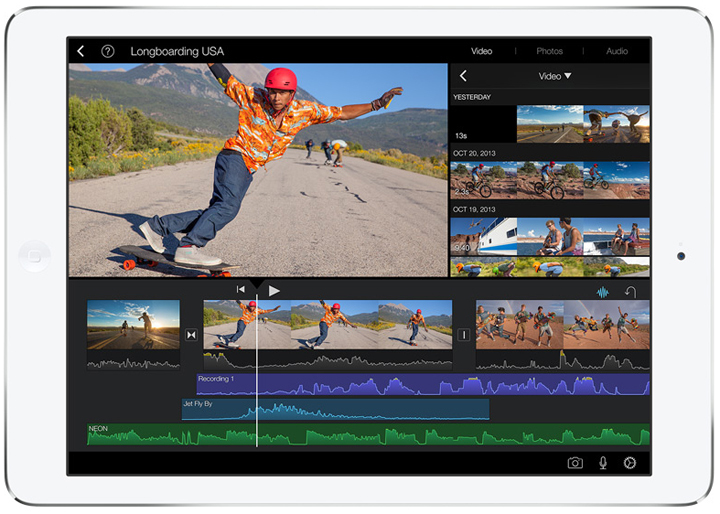Switch to the Audio tab
Screen dimensions: 720x514
[617, 51]
